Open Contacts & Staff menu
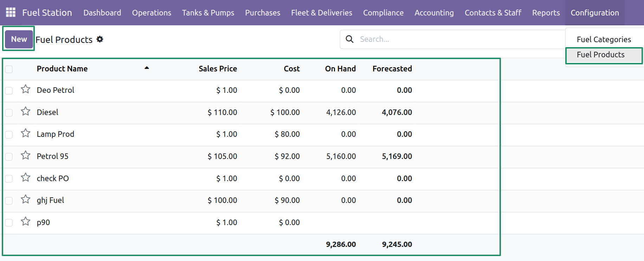Viewport: 644px width, 261px height. [x=493, y=13]
